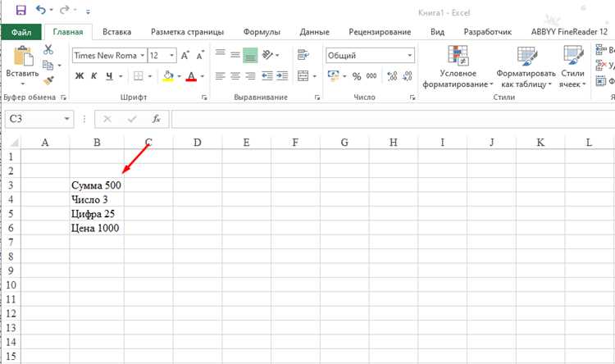The image size is (615, 364).
Task: Open the font size 12 dropdown
Action: coord(172,56)
